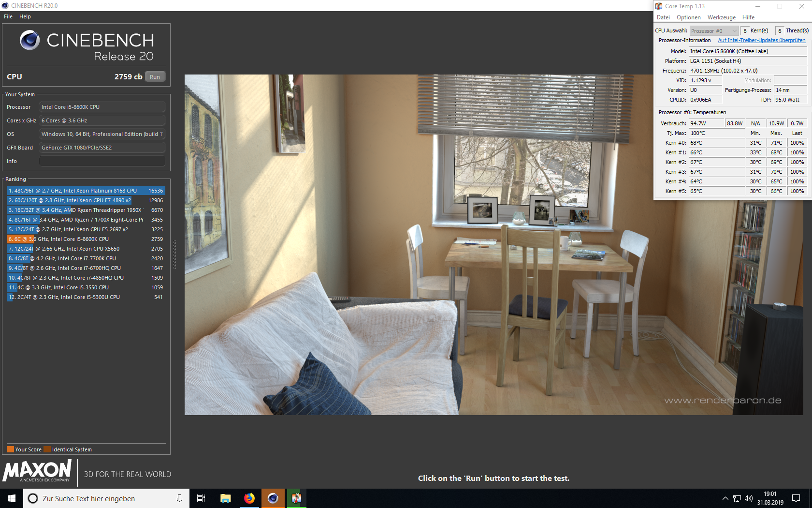Select the Xeon X5650 ranking row
Viewport: 812px width, 508px height.
click(86, 249)
